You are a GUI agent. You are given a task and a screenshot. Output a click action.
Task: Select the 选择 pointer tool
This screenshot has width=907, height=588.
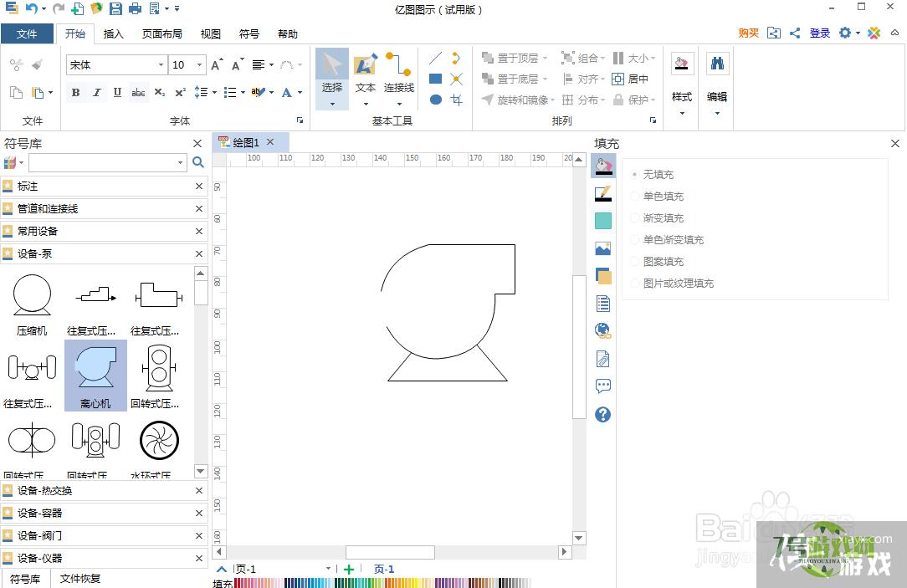coord(332,79)
